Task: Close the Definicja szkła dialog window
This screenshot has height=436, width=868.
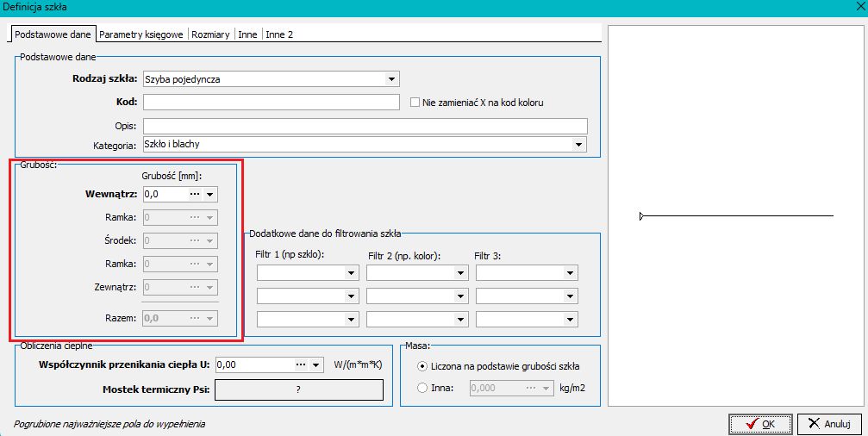Action: (853, 7)
